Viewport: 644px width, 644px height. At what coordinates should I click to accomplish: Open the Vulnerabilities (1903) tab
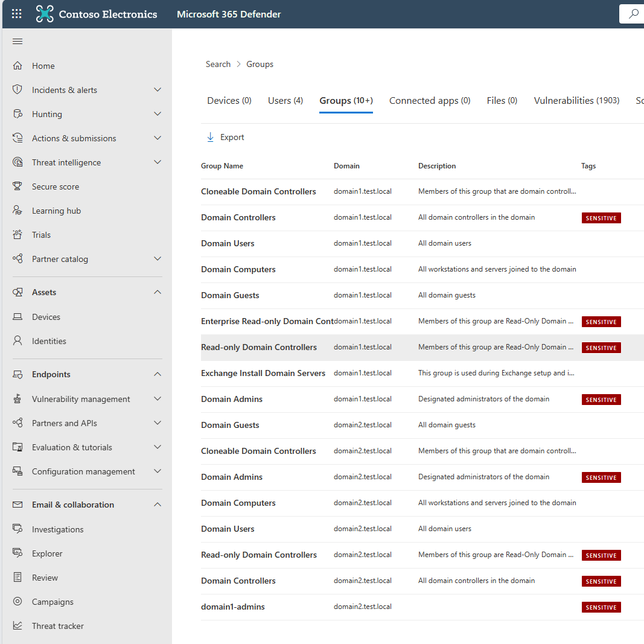pos(576,101)
